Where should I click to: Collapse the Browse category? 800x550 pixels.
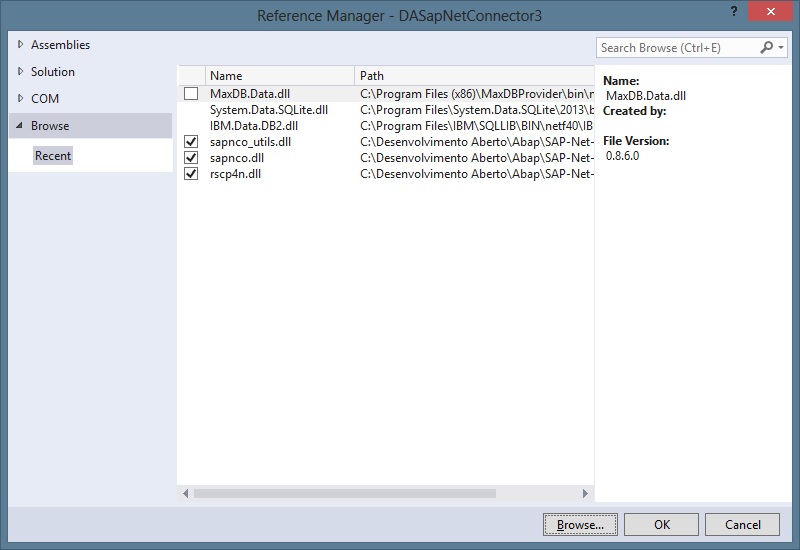(21, 126)
